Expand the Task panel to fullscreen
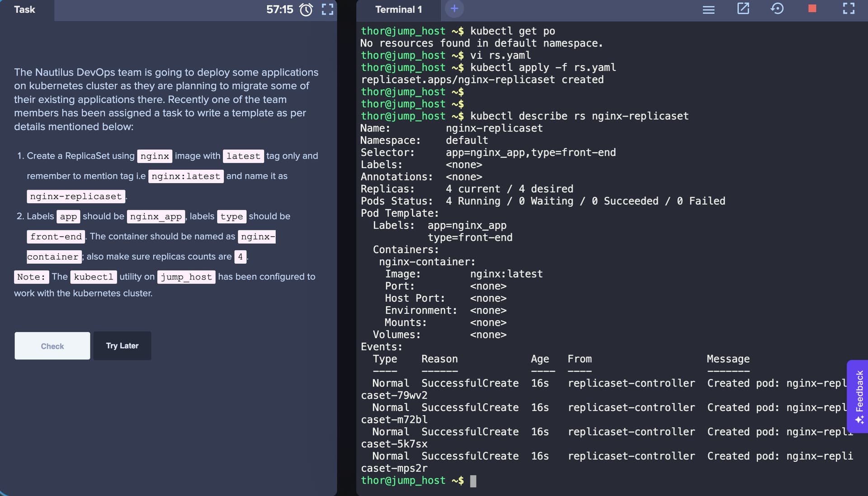868x496 pixels. 327,9
